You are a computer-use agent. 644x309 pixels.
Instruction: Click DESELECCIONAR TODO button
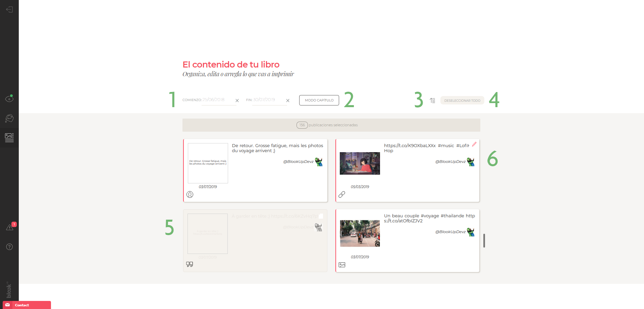pyautogui.click(x=462, y=100)
